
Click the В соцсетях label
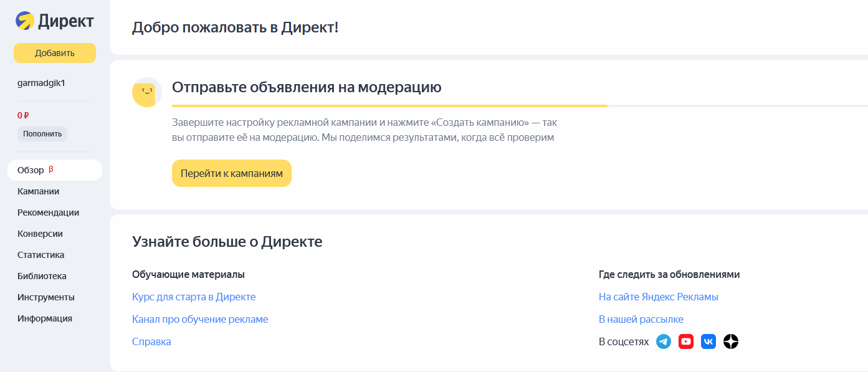coord(624,342)
